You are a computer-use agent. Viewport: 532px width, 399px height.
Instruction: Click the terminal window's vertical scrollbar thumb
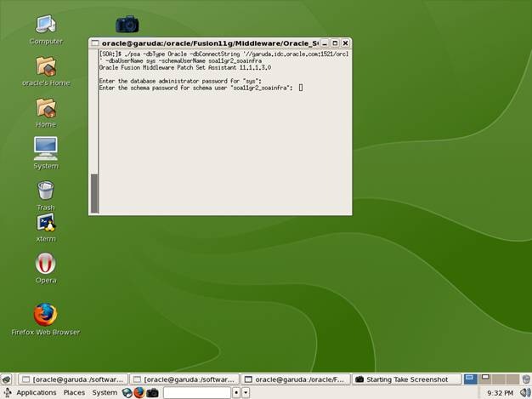click(94, 193)
